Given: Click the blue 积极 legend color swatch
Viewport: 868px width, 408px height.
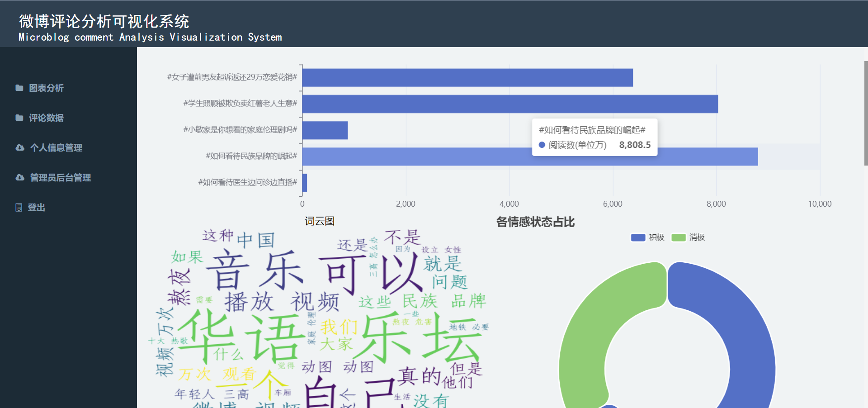Looking at the screenshot, I should 638,237.
